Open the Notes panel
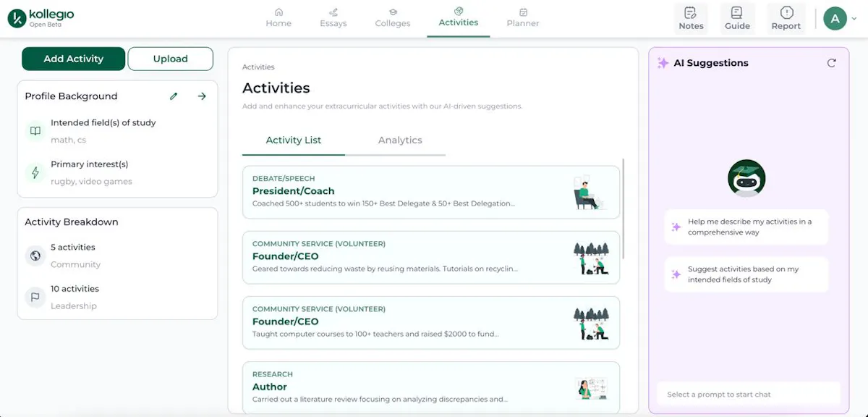The height and width of the screenshot is (417, 868). click(691, 18)
